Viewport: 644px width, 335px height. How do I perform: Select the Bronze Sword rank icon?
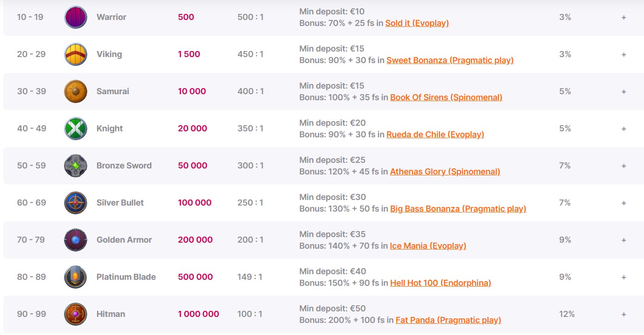pos(76,166)
